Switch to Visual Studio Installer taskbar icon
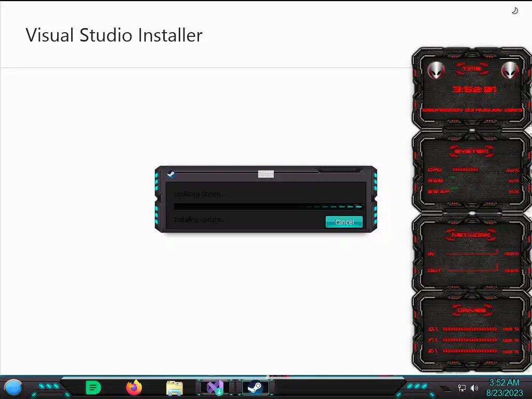This screenshot has height=399, width=532. (215, 388)
